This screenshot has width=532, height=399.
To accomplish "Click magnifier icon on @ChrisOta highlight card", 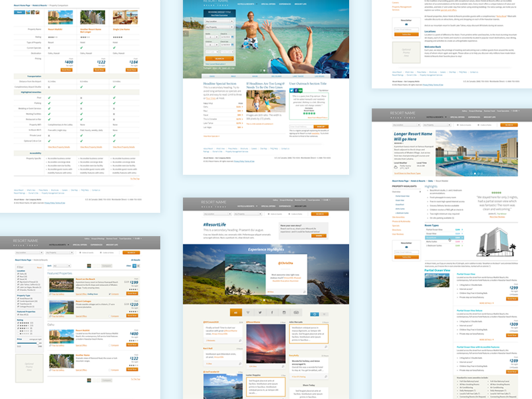I will coord(304,292).
